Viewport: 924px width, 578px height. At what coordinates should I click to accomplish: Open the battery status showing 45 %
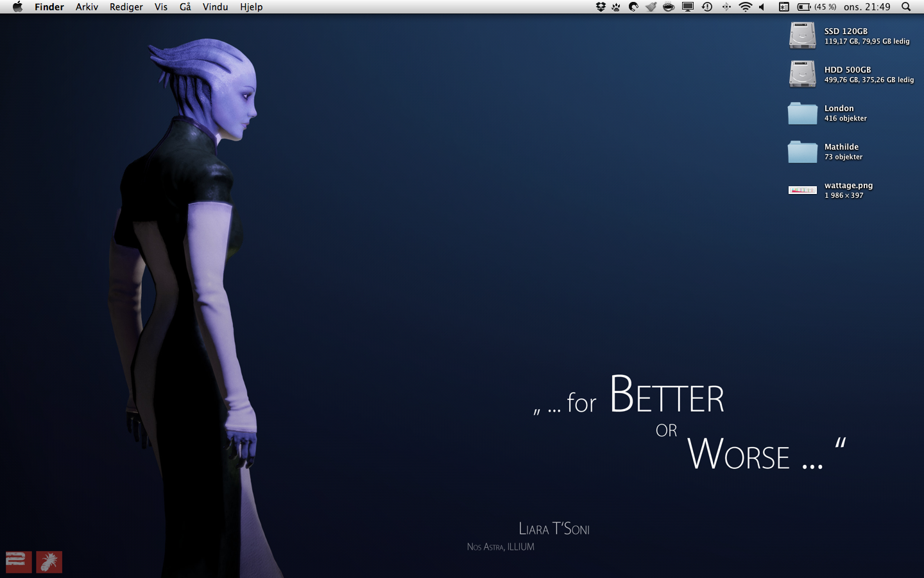tap(817, 6)
